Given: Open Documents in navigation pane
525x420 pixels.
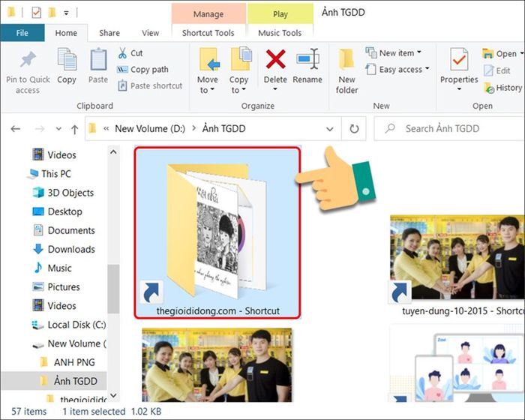Looking at the screenshot, I should pyautogui.click(x=64, y=230).
